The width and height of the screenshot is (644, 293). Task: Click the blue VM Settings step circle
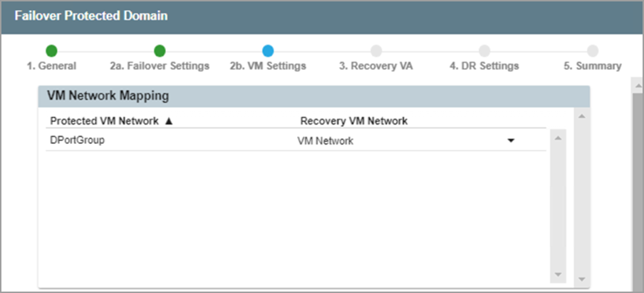268,51
